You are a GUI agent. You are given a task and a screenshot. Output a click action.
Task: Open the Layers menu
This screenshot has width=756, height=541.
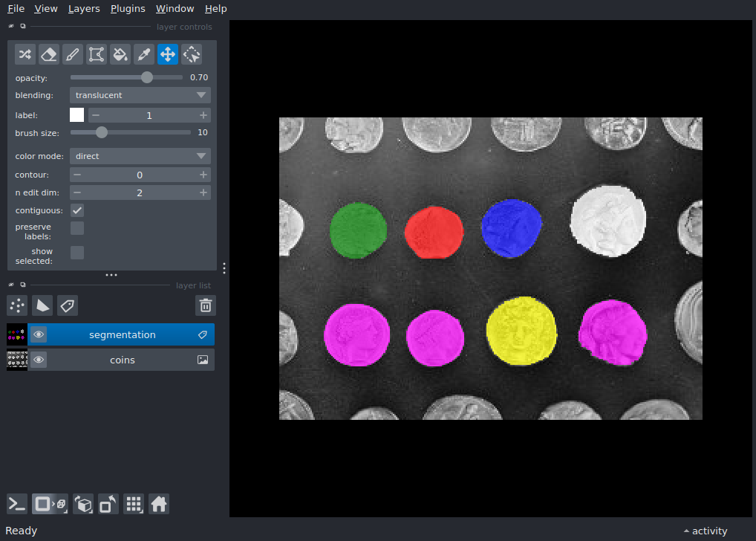tap(83, 8)
